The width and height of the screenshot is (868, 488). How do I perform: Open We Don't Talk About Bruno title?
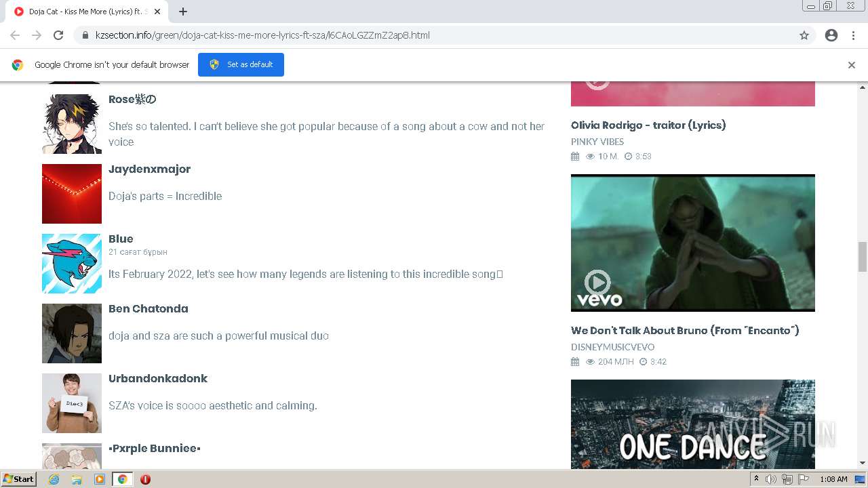[685, 330]
